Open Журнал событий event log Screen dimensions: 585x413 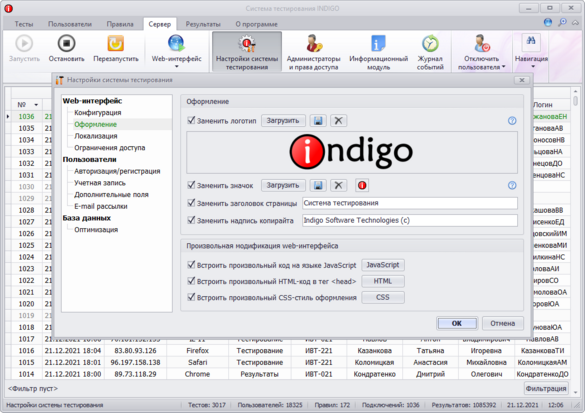tap(430, 51)
